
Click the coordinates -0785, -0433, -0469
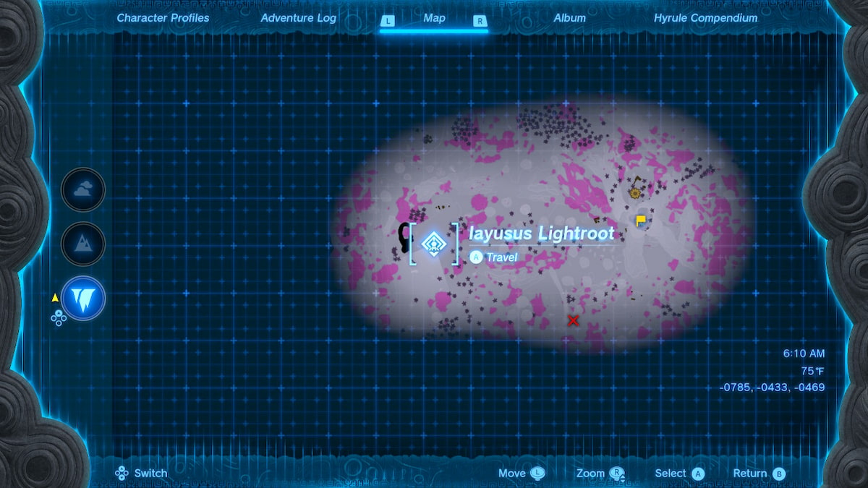tap(772, 388)
